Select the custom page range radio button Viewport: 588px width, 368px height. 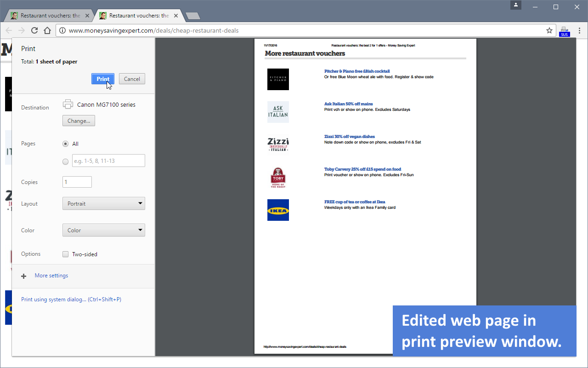(x=65, y=161)
